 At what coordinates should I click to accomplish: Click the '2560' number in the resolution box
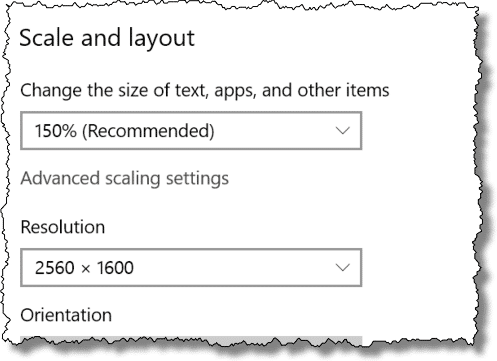(55, 268)
